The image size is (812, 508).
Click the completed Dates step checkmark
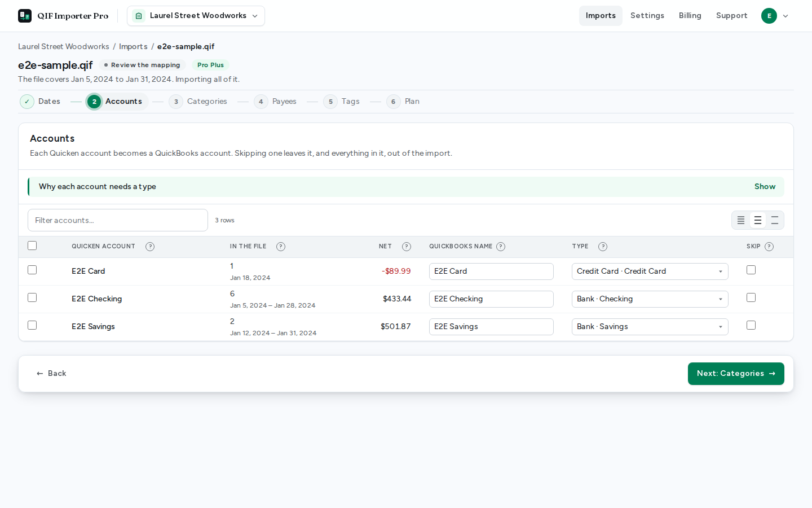point(27,102)
